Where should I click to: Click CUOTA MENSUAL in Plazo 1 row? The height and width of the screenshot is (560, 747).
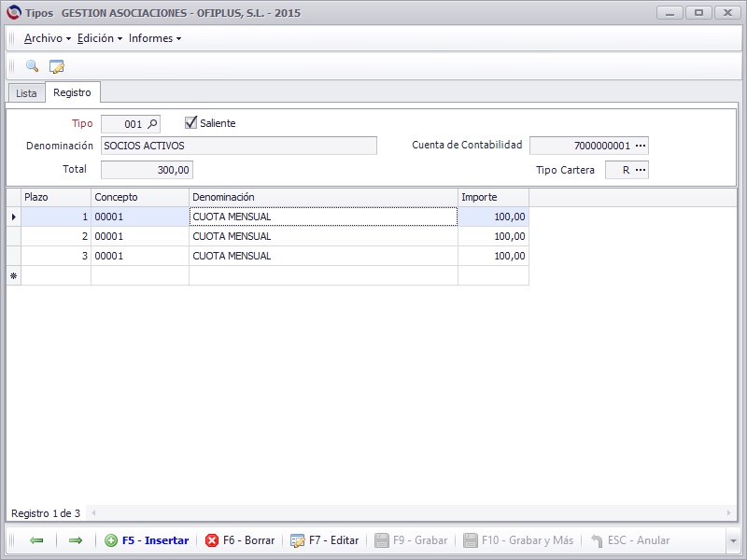(x=323, y=217)
